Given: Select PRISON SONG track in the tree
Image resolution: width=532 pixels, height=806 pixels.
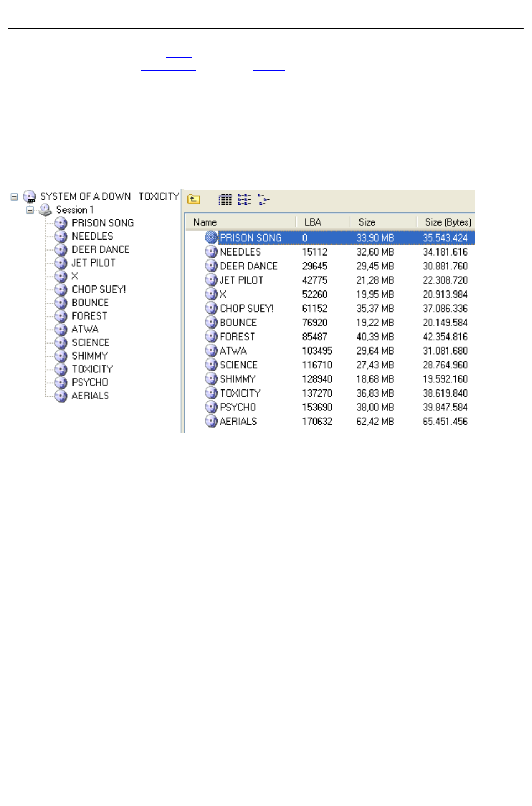Looking at the screenshot, I should [x=103, y=223].
